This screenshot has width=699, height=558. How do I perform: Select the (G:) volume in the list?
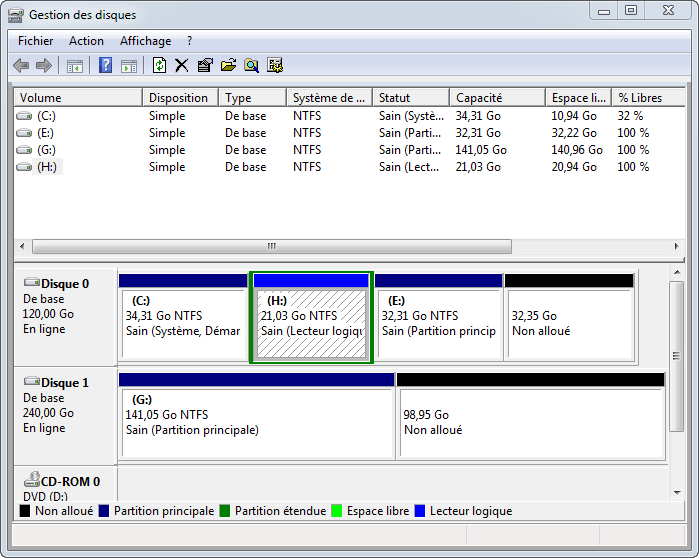click(46, 150)
